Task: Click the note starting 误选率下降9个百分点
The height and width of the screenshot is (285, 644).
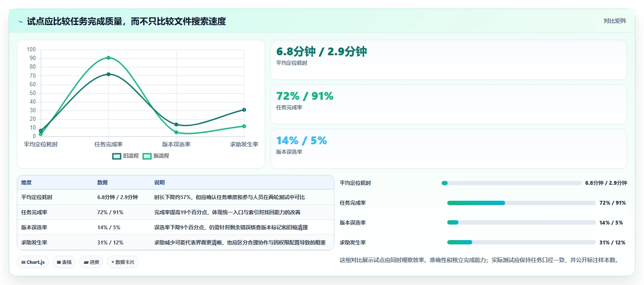Action: pyautogui.click(x=231, y=228)
